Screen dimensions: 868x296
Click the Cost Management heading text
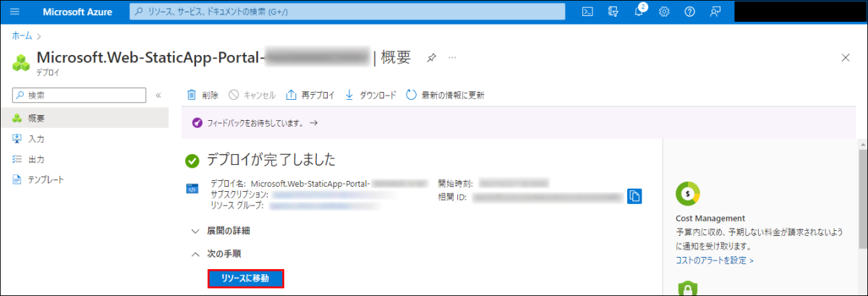[x=710, y=219]
